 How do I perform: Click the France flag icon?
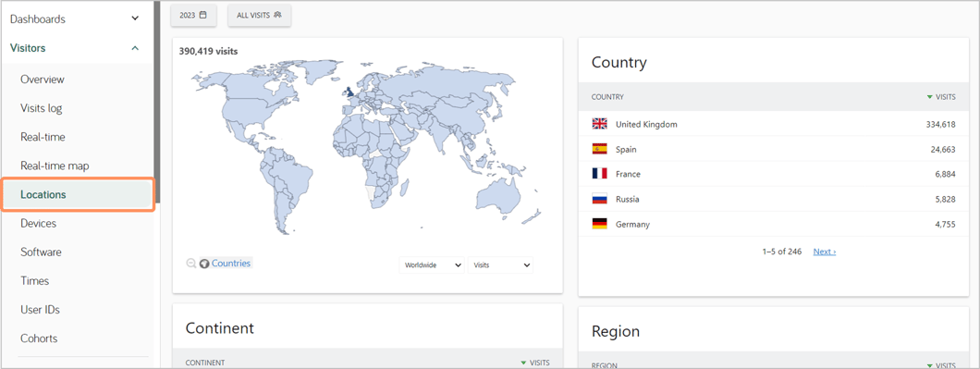[599, 174]
